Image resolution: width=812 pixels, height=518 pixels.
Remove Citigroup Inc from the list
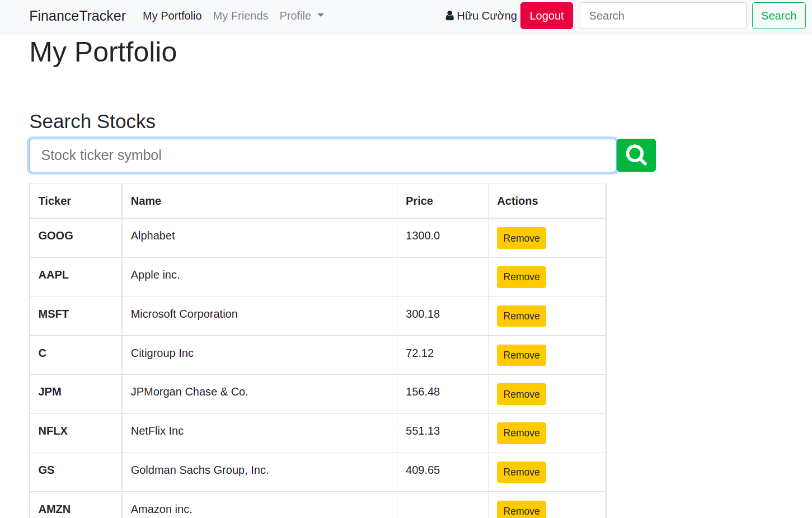(521, 355)
